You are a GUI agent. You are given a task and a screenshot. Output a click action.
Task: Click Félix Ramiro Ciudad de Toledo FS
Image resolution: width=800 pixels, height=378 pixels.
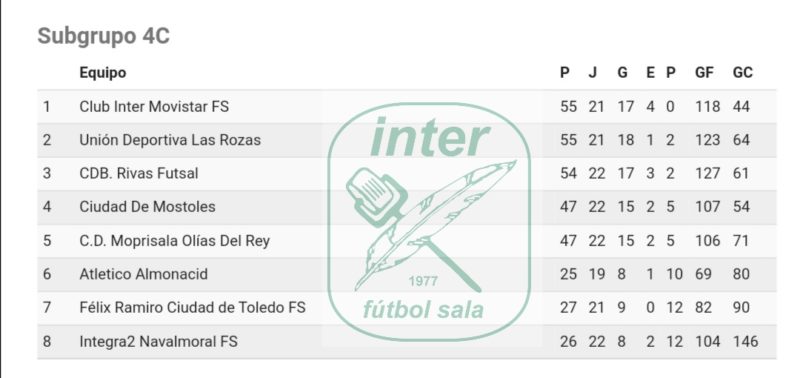(x=192, y=308)
